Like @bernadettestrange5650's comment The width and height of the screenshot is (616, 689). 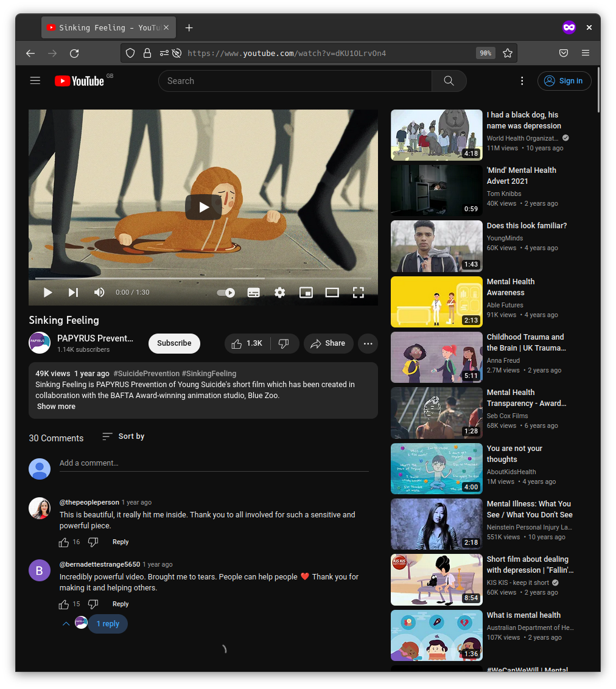coord(64,604)
